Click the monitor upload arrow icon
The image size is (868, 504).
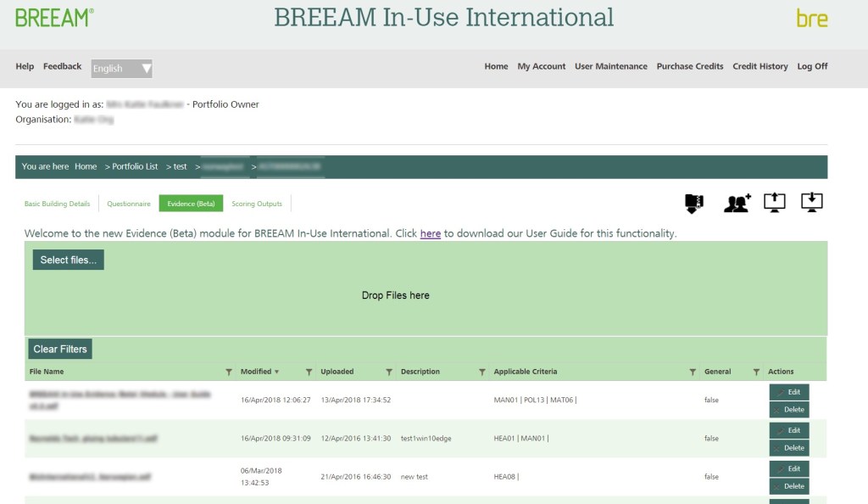click(775, 203)
